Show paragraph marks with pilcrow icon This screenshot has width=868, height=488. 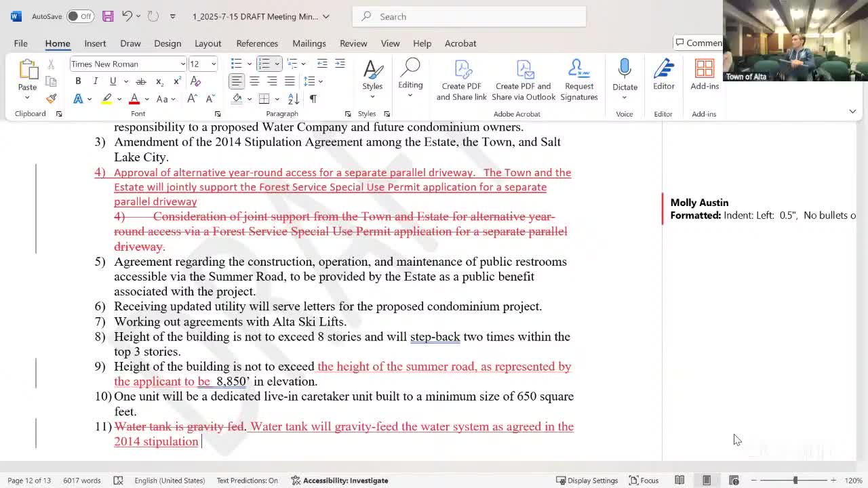coord(313,99)
